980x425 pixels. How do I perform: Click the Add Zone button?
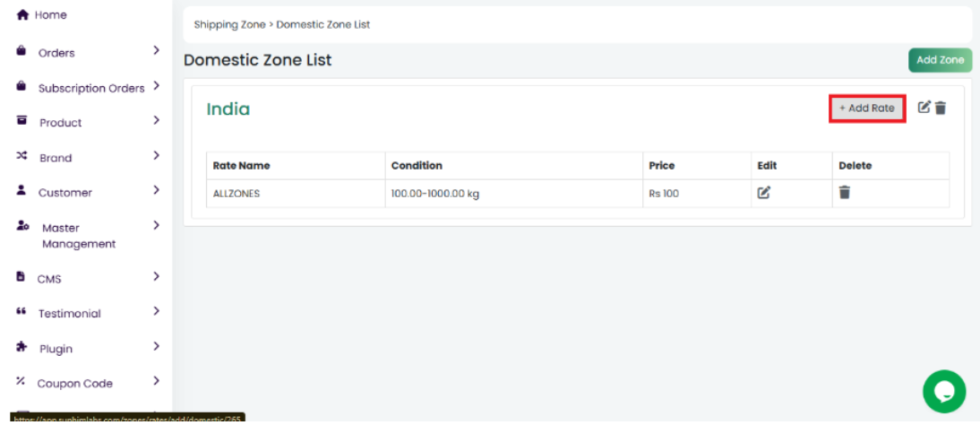click(940, 60)
